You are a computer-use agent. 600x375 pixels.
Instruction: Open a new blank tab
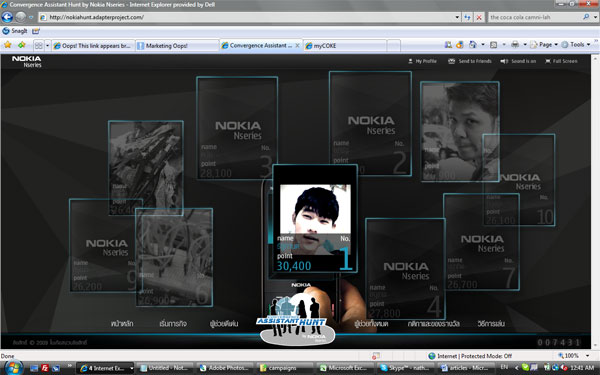pos(393,46)
